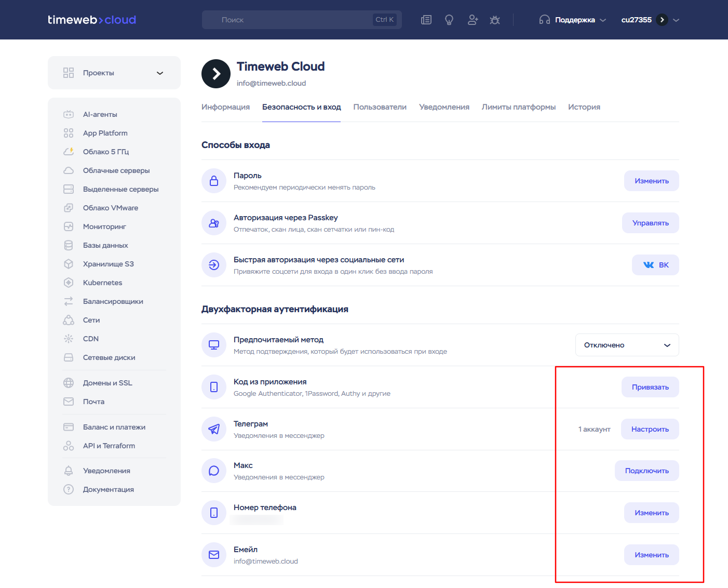Expand the Проекты dropdown

tap(114, 73)
